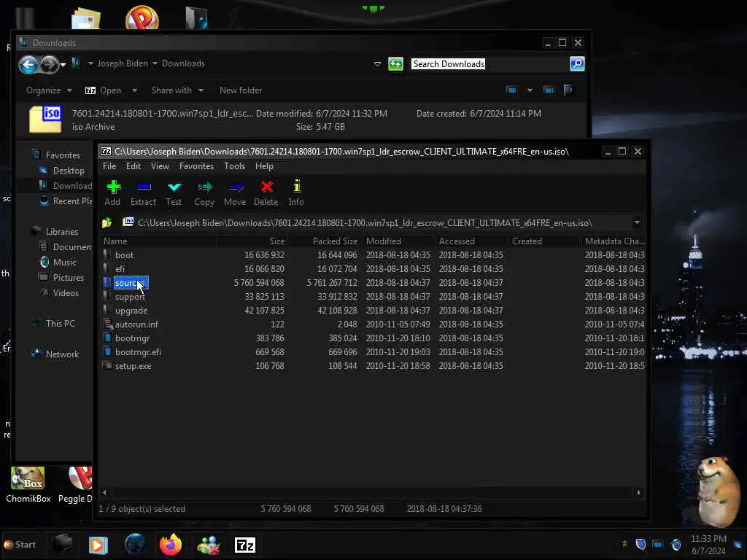Open the recent locations dropdown in Downloads
The image size is (747, 560).
click(x=63, y=65)
